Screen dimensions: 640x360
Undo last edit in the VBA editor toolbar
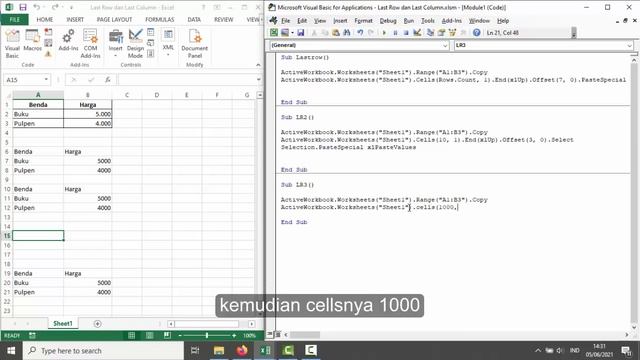[360, 33]
